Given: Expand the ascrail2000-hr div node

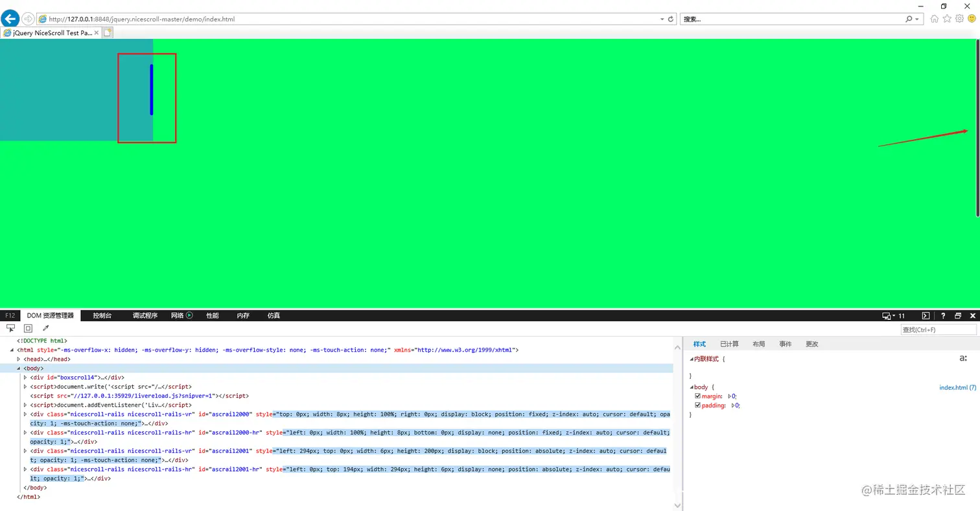Looking at the screenshot, I should [25, 432].
